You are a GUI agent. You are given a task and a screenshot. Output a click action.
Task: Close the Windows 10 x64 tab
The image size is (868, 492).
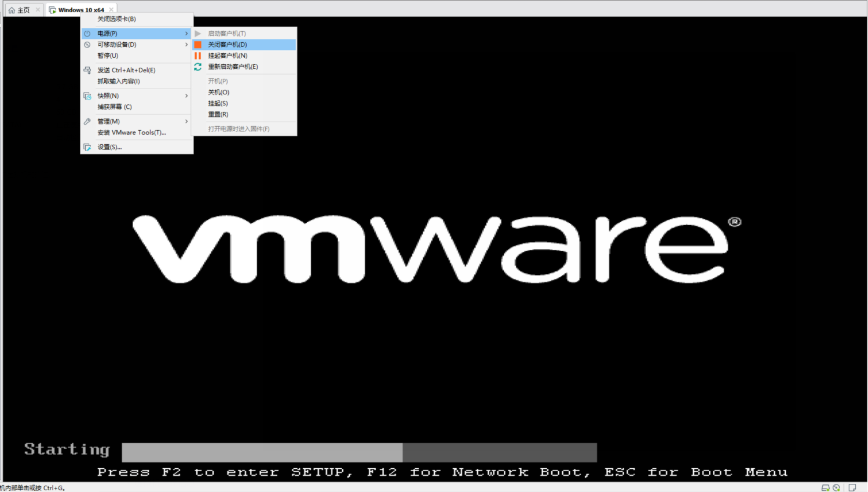pos(111,10)
